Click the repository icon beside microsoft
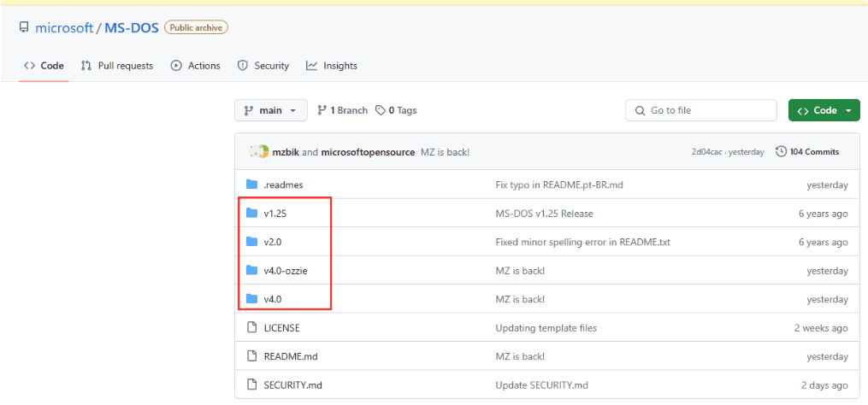The image size is (868, 405). click(x=23, y=27)
